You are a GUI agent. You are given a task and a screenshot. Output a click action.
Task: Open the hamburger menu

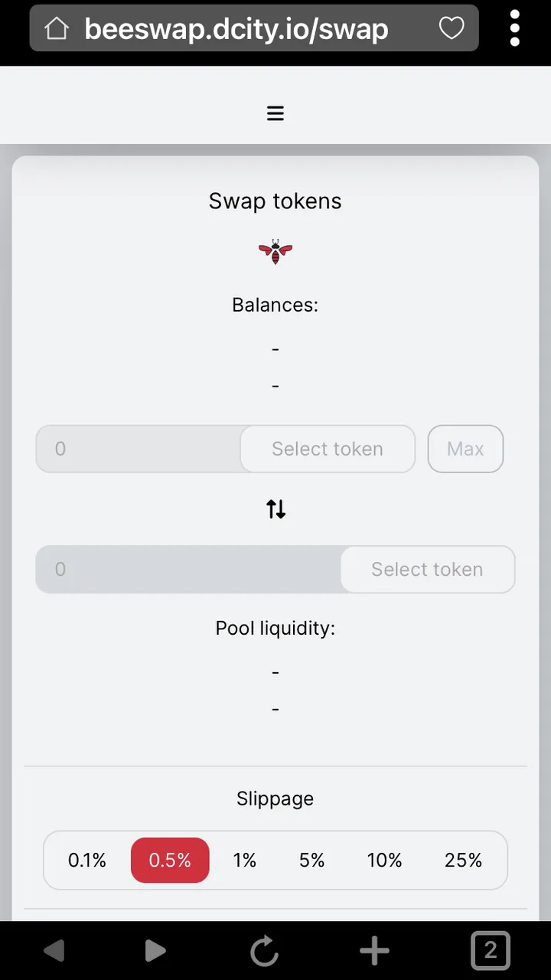tap(275, 114)
